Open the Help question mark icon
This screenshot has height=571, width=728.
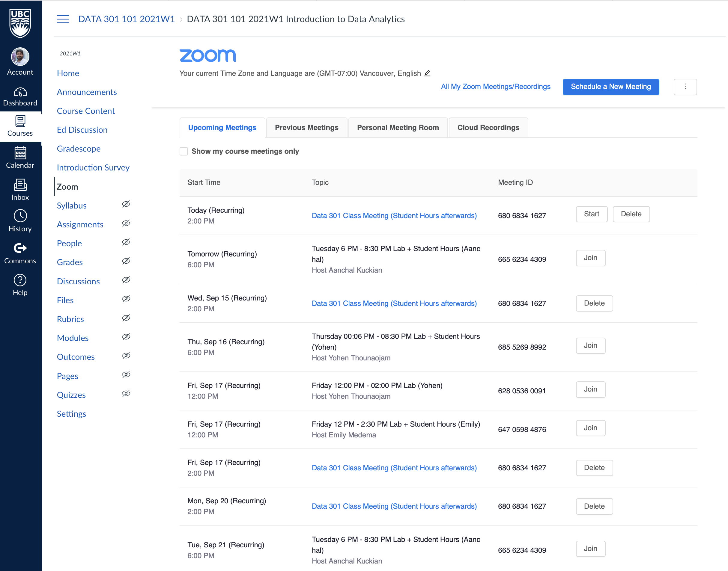20,280
